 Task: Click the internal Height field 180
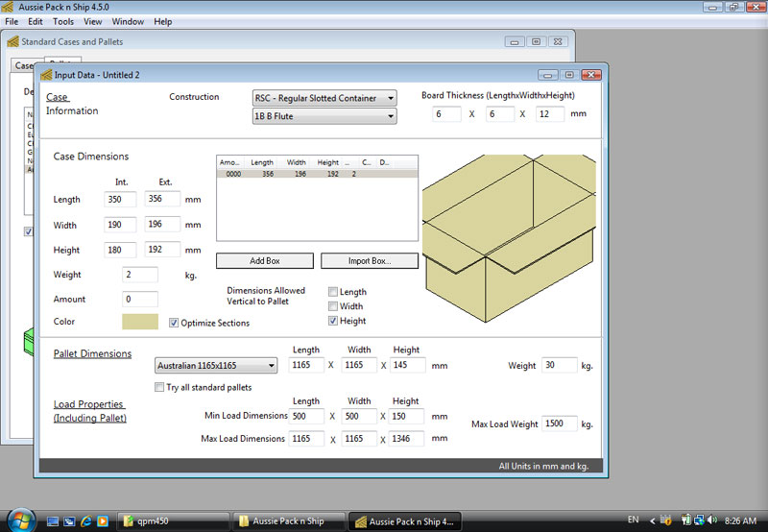tap(120, 250)
